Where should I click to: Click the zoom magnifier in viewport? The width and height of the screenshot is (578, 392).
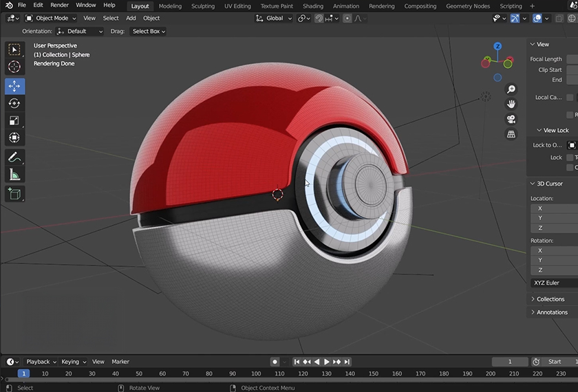coord(511,89)
